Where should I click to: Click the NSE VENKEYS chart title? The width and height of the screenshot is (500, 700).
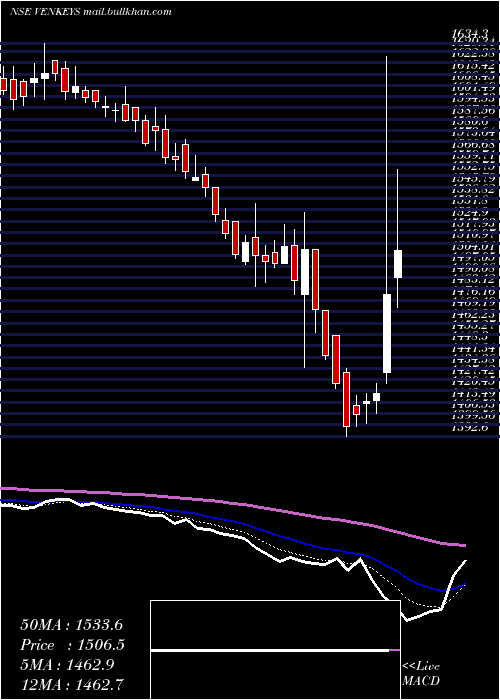click(91, 12)
